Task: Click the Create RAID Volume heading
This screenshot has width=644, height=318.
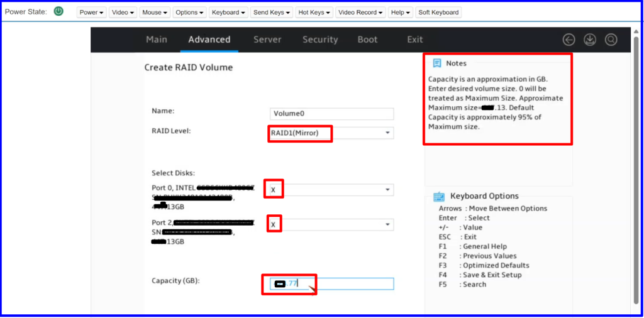Action: [189, 67]
